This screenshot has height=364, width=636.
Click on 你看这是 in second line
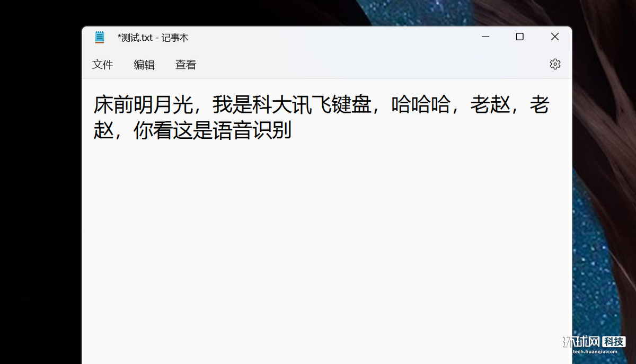173,130
